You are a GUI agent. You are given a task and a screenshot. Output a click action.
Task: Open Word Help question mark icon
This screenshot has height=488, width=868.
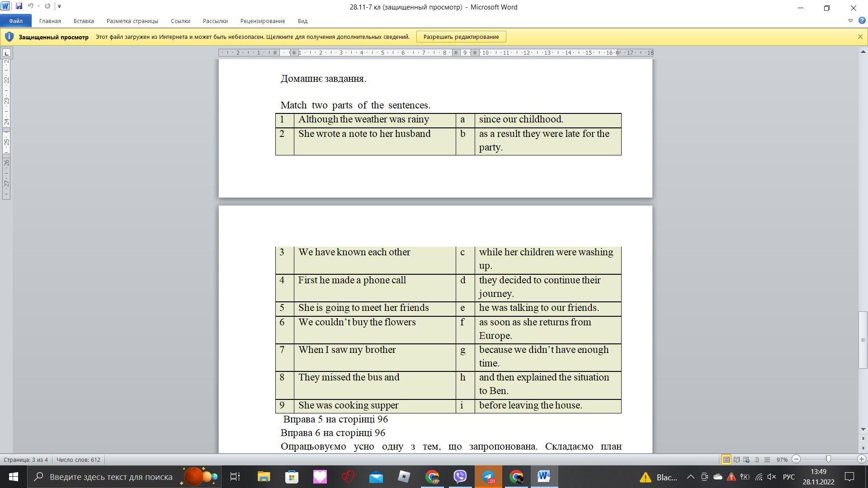coord(862,21)
